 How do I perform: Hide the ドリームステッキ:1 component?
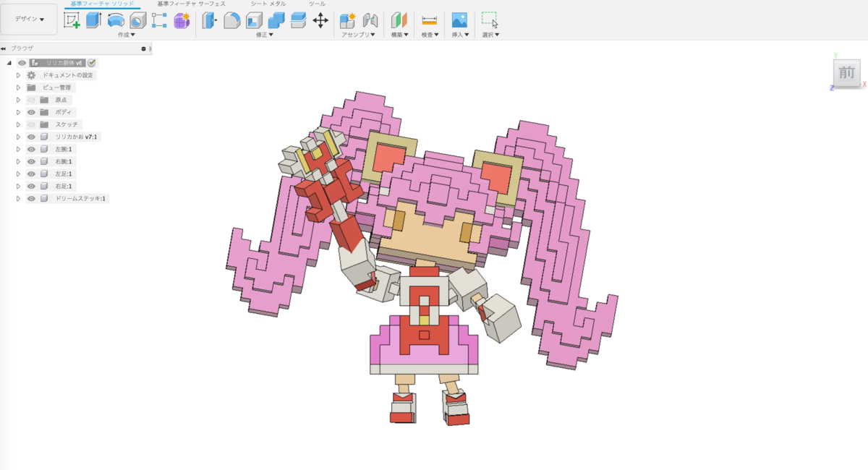coord(31,198)
